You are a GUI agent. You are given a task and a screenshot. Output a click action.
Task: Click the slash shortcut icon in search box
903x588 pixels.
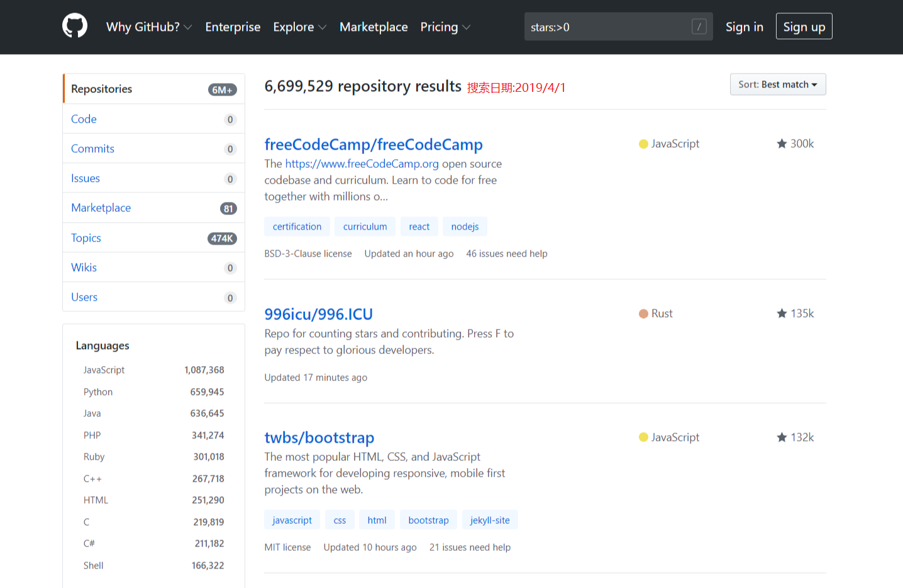coord(699,26)
